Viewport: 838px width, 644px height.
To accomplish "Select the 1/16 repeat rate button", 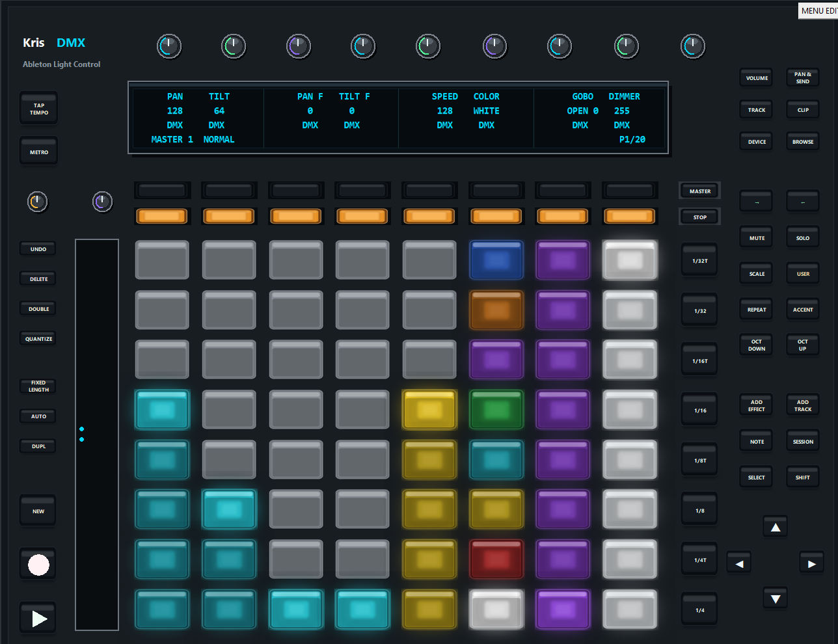I will click(699, 410).
